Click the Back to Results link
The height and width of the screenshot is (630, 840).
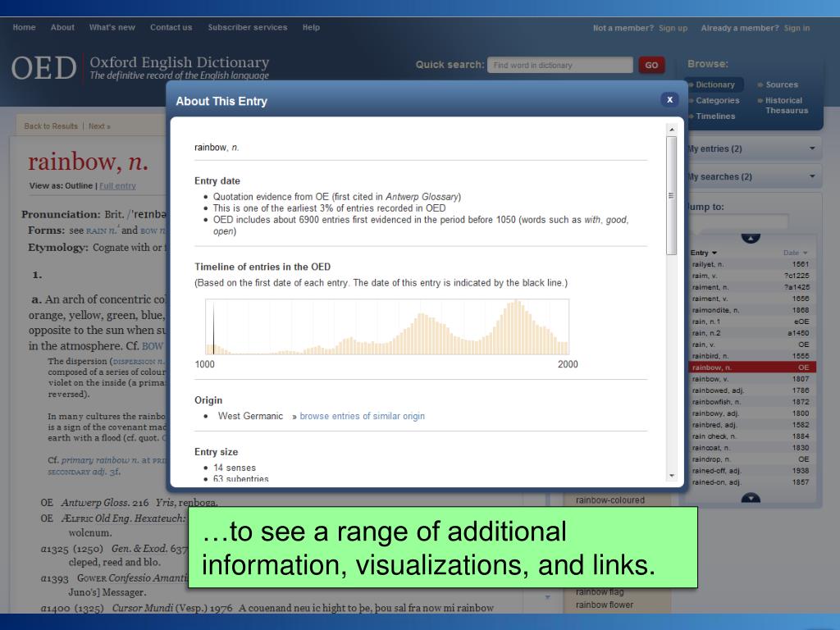51,126
